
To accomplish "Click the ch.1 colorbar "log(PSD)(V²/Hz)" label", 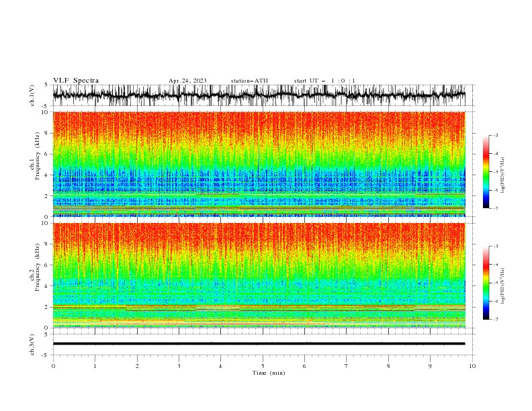I will coord(502,175).
